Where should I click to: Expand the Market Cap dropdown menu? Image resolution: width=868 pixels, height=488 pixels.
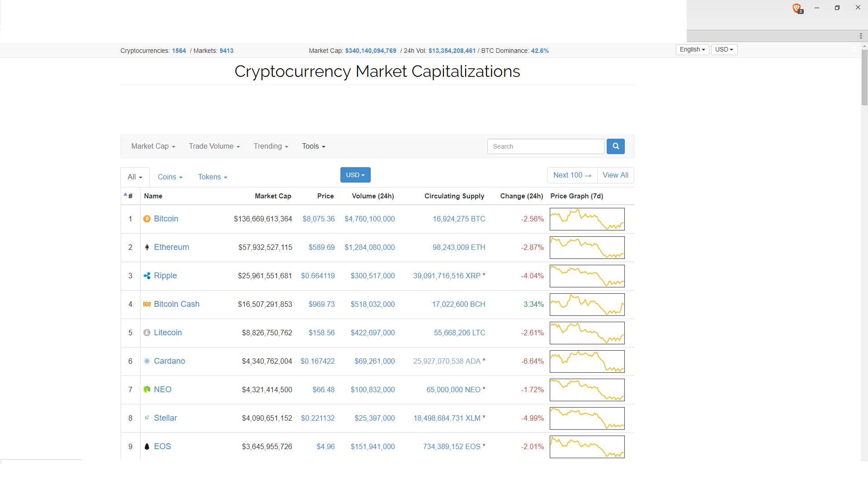point(153,146)
